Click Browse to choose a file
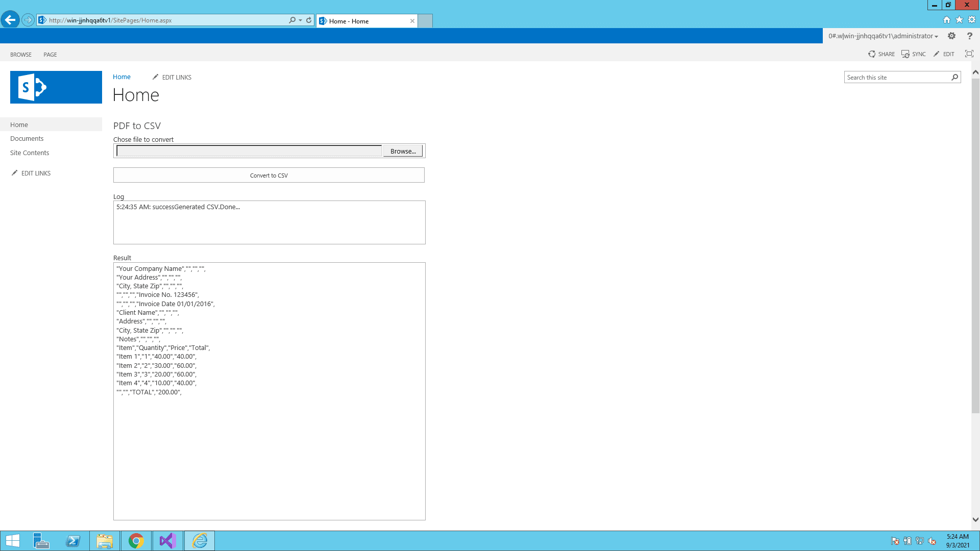 [403, 151]
